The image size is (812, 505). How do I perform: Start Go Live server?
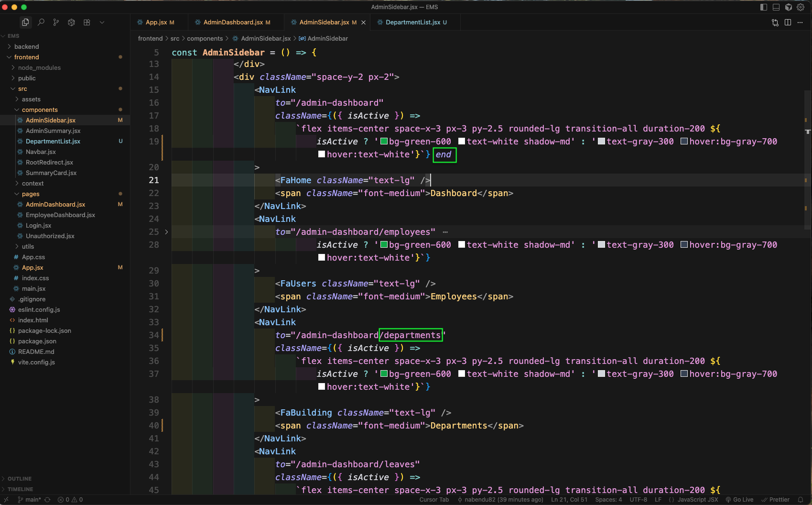[x=739, y=500]
